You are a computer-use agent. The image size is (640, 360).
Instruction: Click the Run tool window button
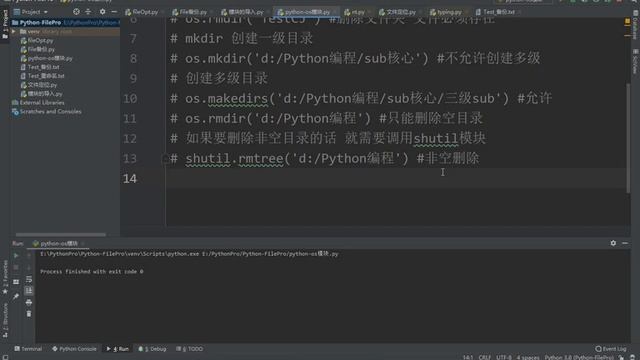pos(118,349)
